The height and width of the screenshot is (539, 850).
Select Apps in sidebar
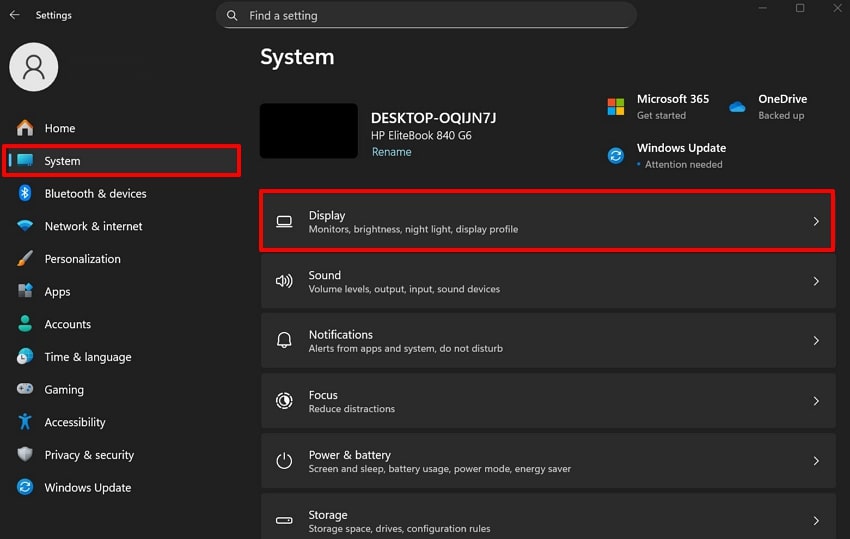(x=122, y=291)
